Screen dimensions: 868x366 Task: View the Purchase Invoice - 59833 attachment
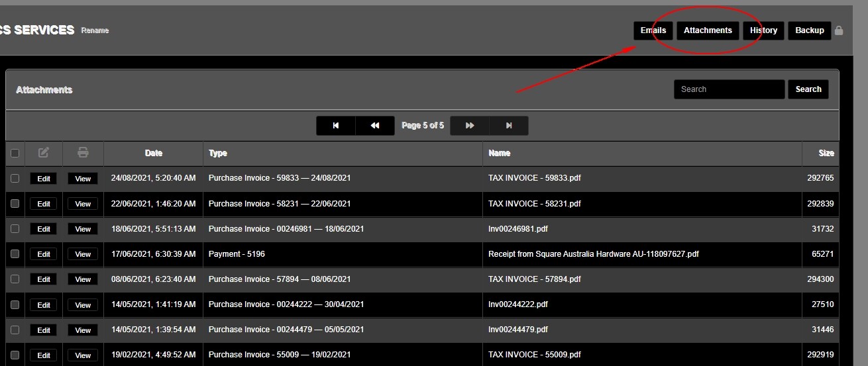pos(83,179)
